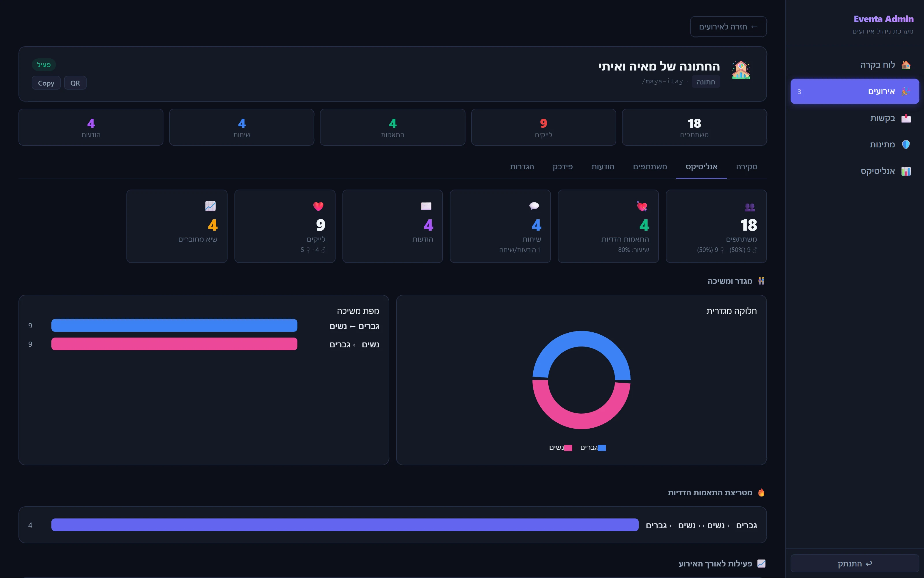
Task: Click the purple mutual matches matrix bar
Action: (345, 525)
